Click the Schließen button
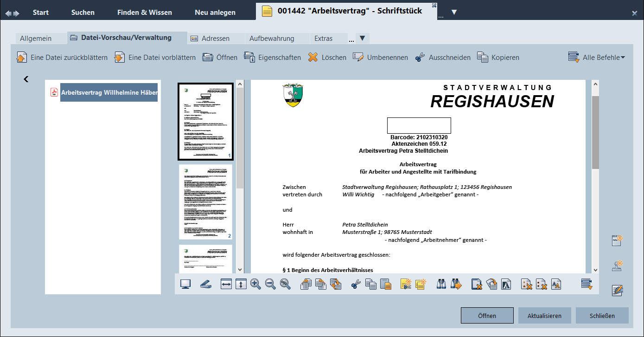 pyautogui.click(x=602, y=316)
